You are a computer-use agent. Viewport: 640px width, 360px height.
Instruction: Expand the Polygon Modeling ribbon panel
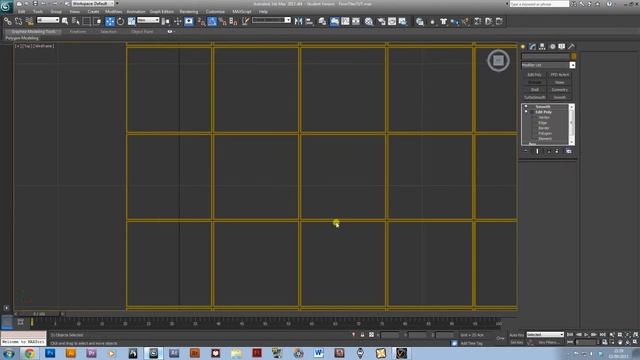tap(22, 38)
